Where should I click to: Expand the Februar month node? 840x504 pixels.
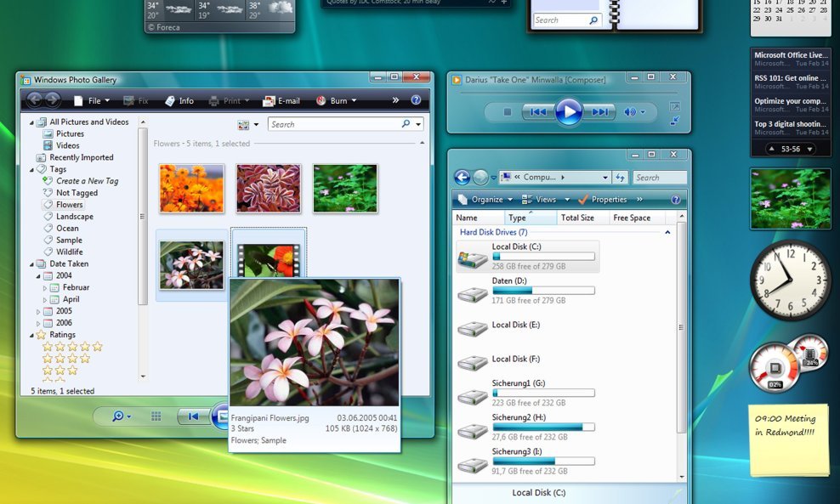(x=45, y=287)
